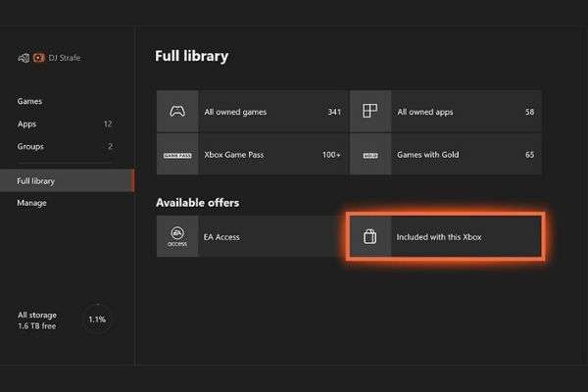Select Full library in sidebar
Viewport: 588px width, 392px height.
(x=67, y=180)
